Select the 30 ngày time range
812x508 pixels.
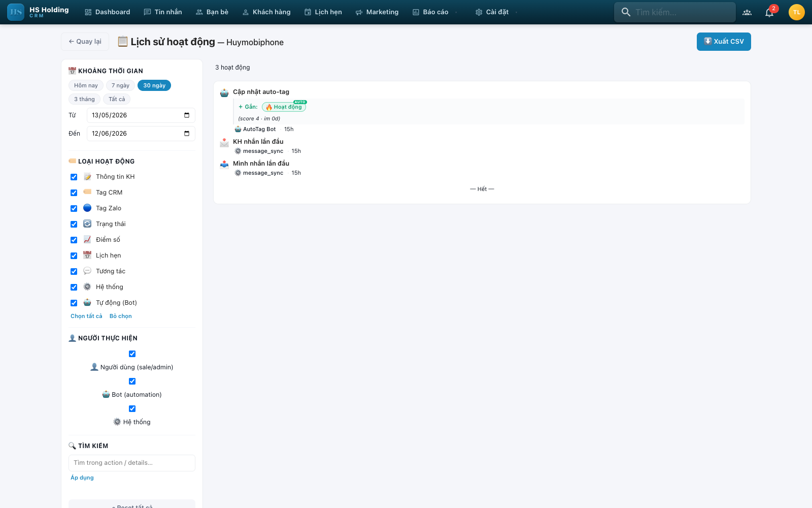pyautogui.click(x=154, y=85)
